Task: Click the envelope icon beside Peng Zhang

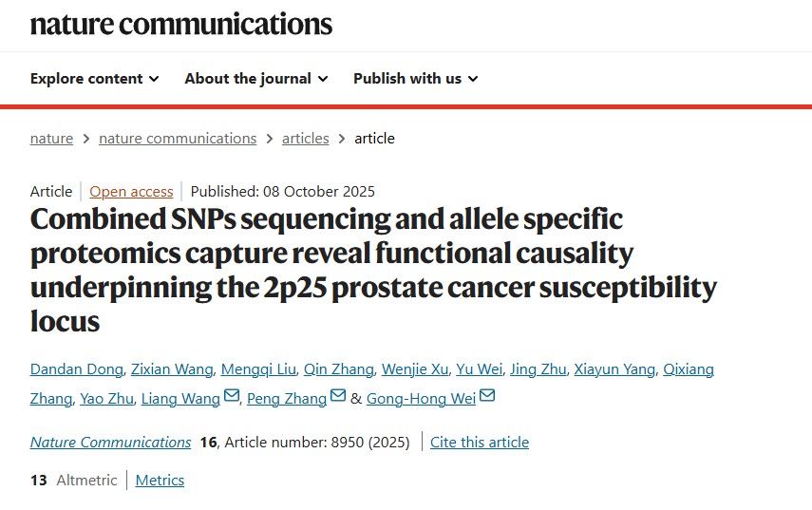Action: [x=338, y=397]
